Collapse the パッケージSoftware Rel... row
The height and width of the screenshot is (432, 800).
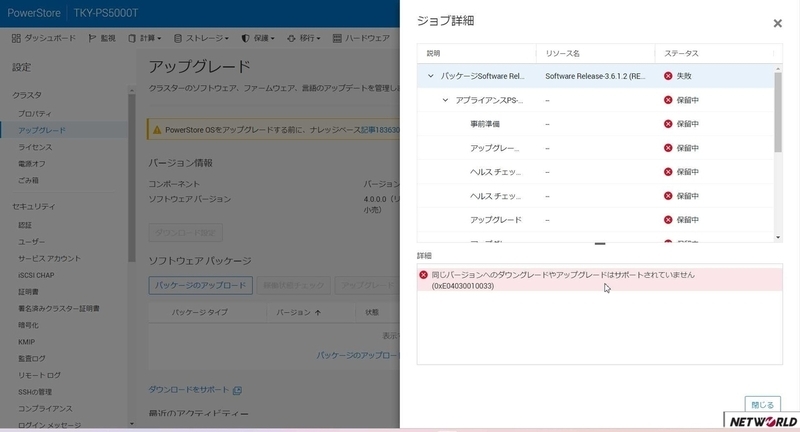click(431, 76)
